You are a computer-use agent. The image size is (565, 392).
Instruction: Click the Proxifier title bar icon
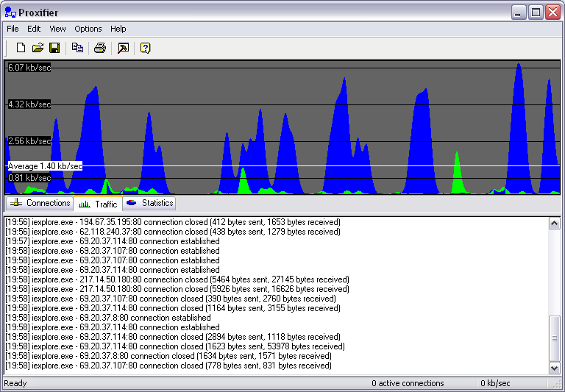[10, 13]
